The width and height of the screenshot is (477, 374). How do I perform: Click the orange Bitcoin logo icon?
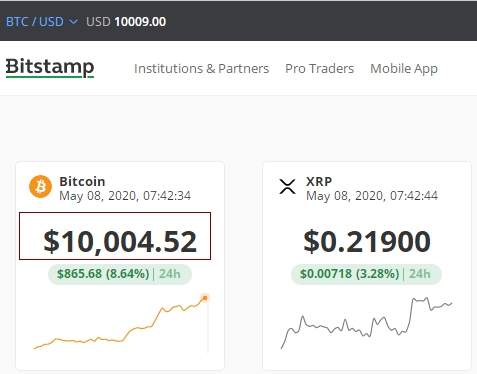click(40, 187)
